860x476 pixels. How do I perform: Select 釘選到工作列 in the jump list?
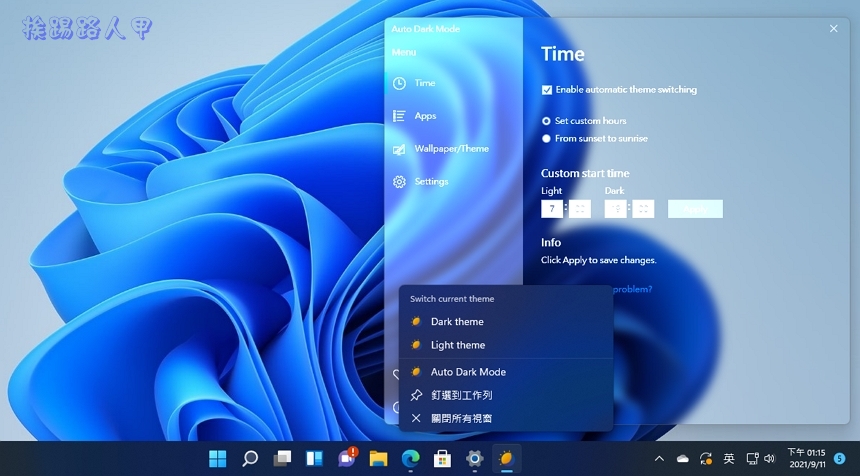click(x=506, y=395)
